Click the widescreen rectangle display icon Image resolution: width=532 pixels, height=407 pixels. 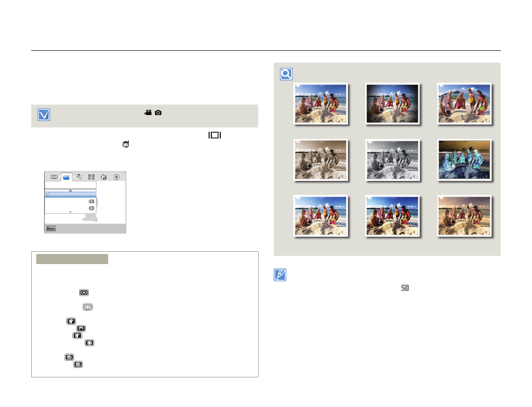point(215,135)
